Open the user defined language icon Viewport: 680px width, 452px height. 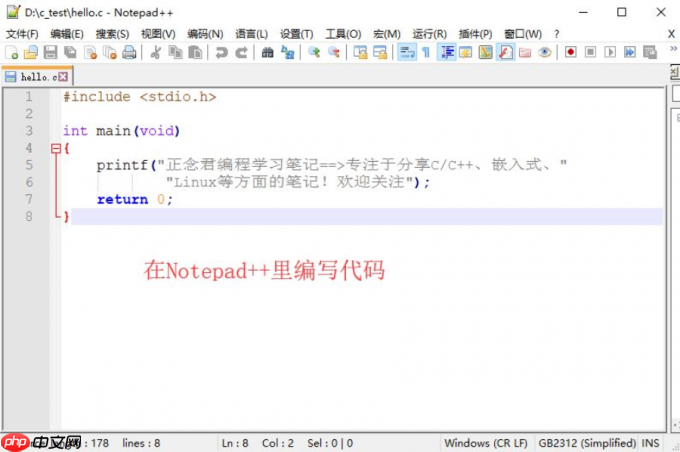pos(466,52)
